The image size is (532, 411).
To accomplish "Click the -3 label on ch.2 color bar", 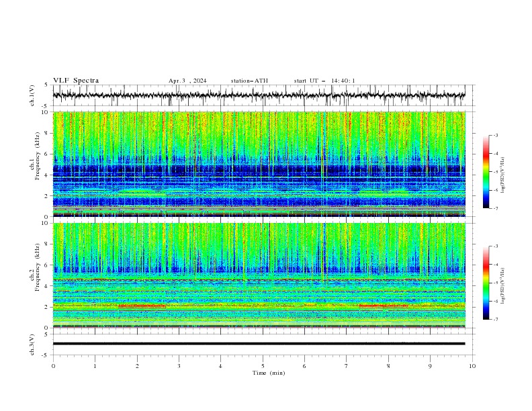I will point(495,246).
